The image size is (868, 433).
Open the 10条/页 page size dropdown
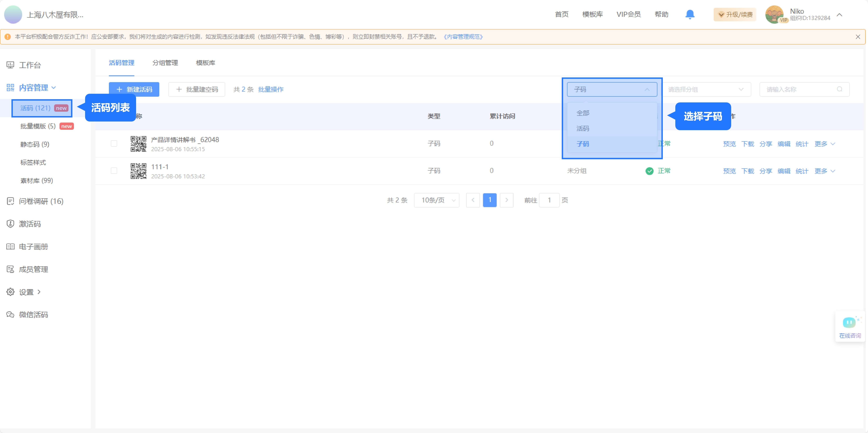point(437,200)
